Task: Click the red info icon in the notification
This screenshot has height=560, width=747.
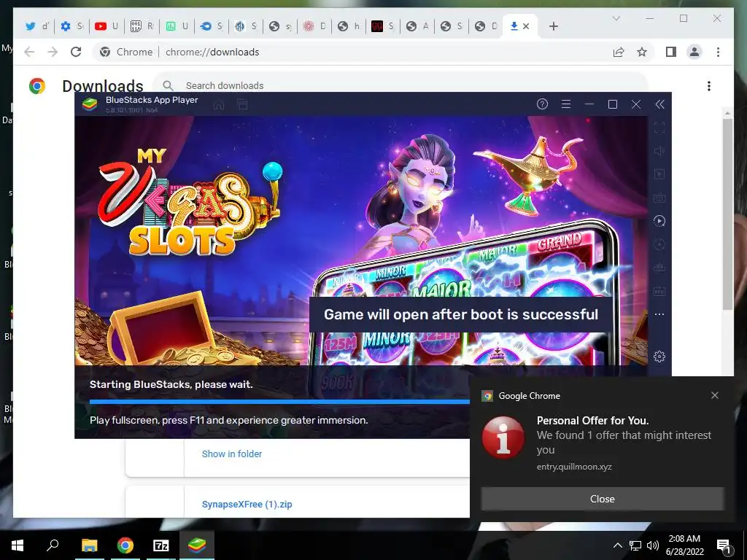Action: pos(503,437)
